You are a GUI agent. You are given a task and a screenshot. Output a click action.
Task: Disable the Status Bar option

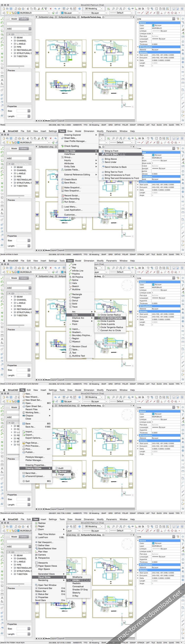[x=36, y=594]
